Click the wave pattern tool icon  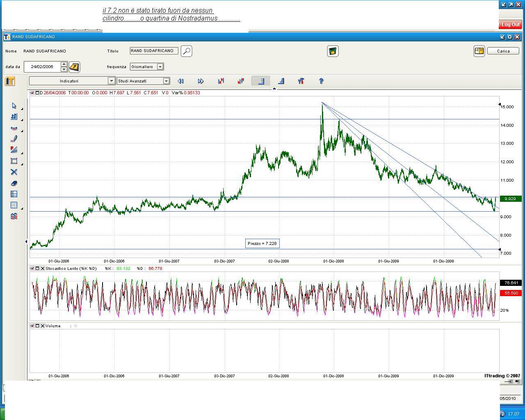point(14,216)
